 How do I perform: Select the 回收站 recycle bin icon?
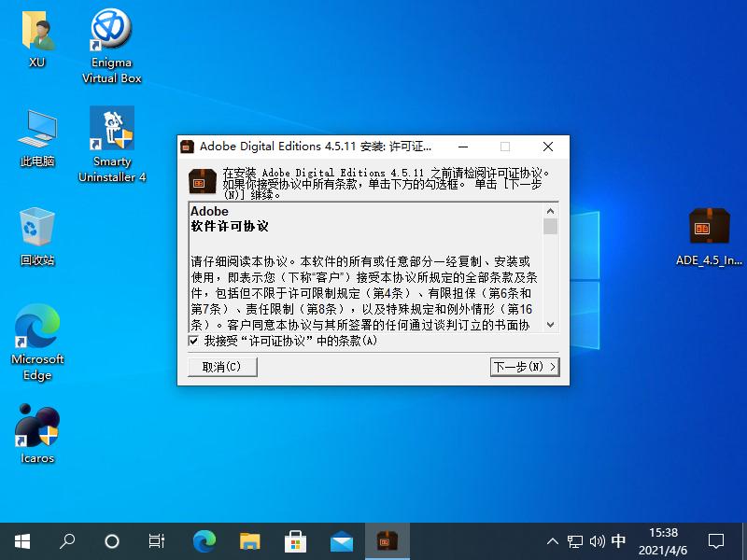(x=37, y=237)
